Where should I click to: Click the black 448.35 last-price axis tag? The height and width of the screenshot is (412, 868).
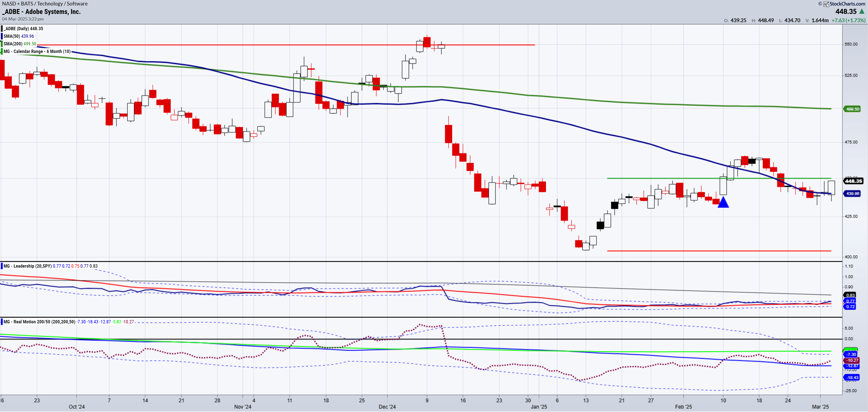coord(853,181)
